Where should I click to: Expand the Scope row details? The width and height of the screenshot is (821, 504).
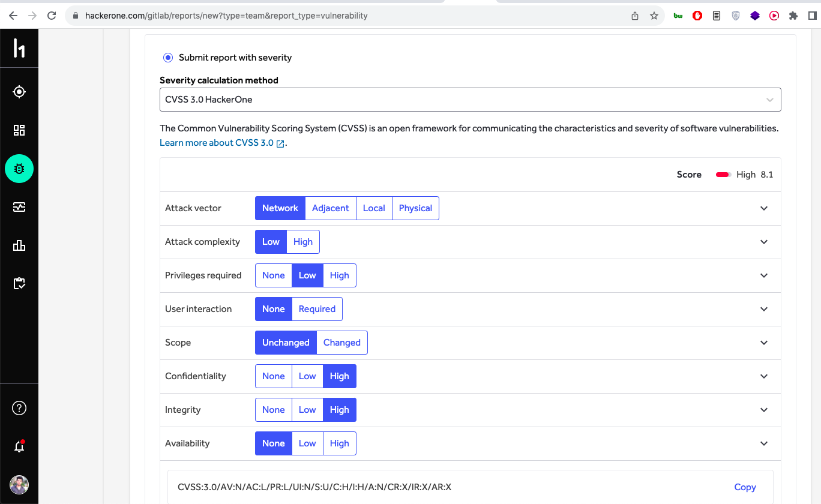click(x=764, y=343)
